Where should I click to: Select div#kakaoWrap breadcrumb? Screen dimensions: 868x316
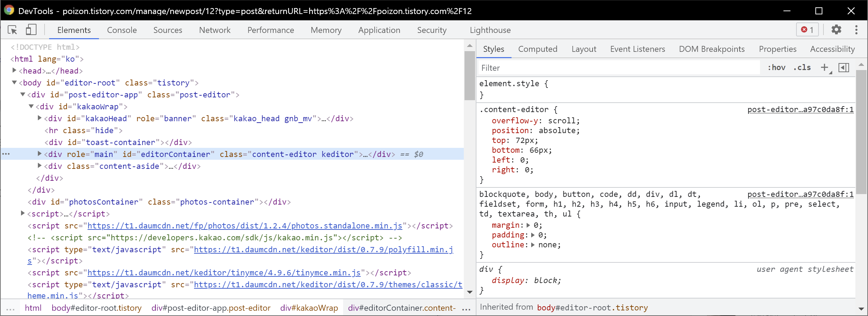coord(309,308)
